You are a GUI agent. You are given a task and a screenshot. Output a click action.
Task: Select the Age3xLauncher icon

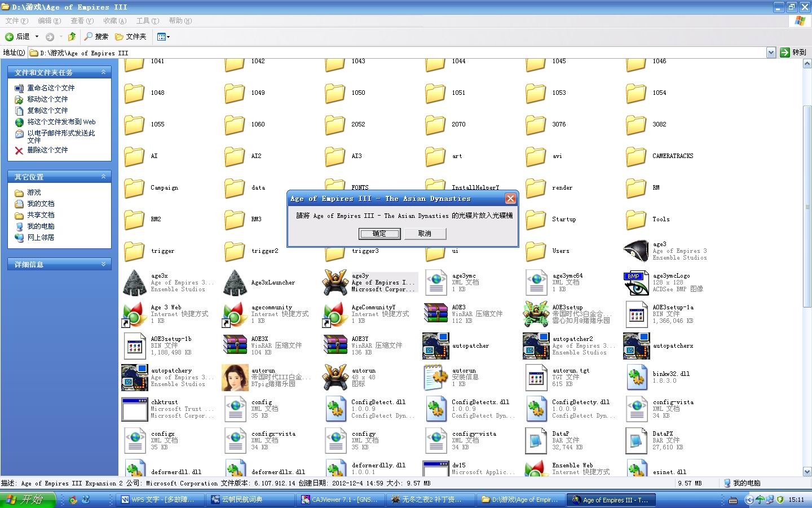click(235, 283)
